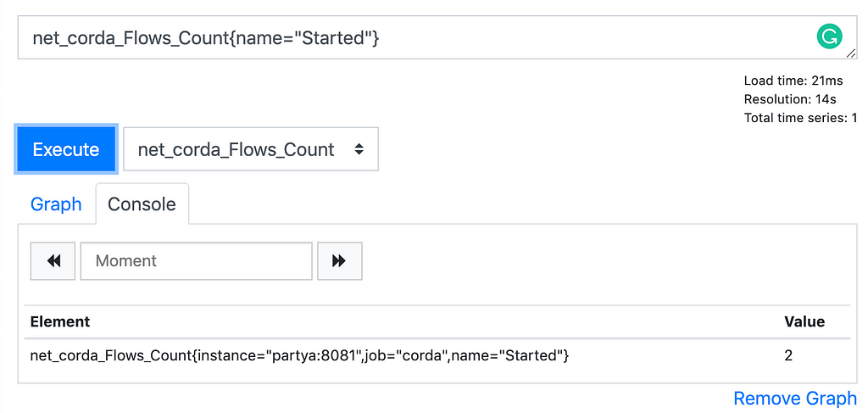868x413 pixels.
Task: Click the result value 2
Action: (x=788, y=355)
